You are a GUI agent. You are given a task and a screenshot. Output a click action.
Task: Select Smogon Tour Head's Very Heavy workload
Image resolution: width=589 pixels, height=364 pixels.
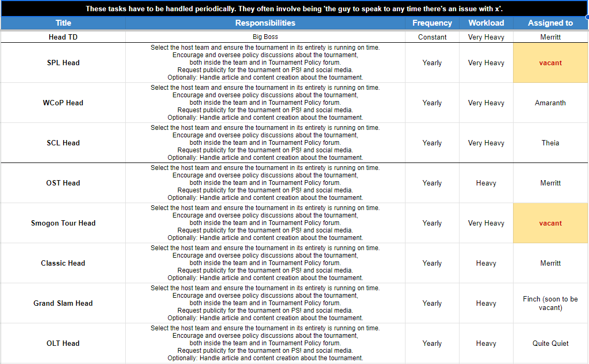tap(486, 223)
